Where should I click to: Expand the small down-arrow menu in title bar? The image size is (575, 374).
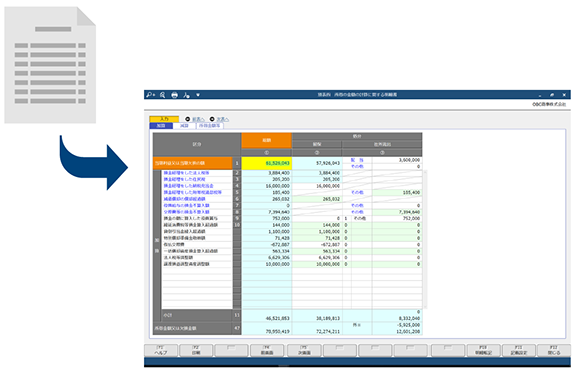[x=198, y=95]
